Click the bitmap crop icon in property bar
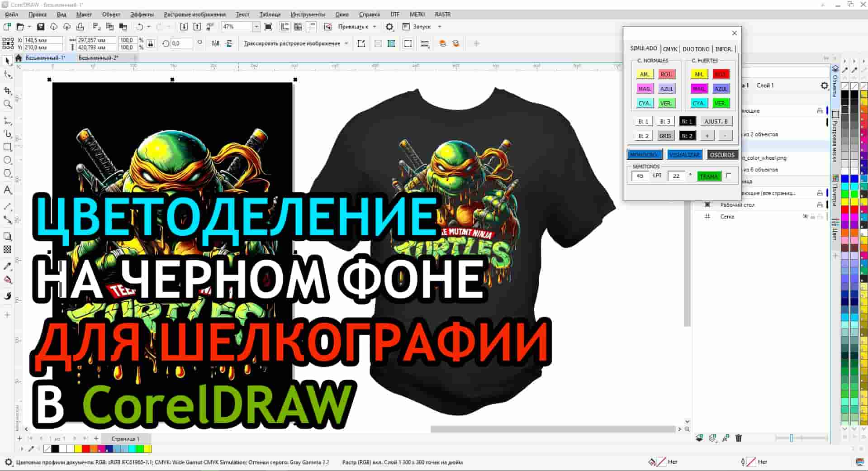 click(361, 43)
